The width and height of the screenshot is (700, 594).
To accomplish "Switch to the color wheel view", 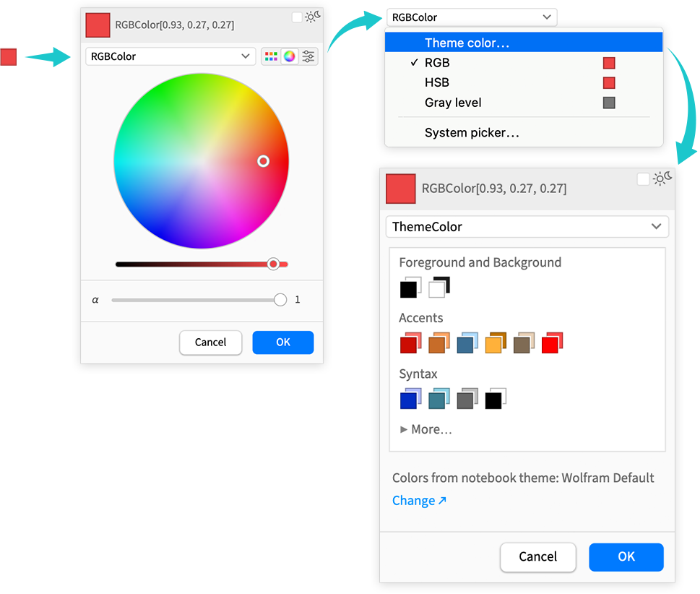I will 289,56.
